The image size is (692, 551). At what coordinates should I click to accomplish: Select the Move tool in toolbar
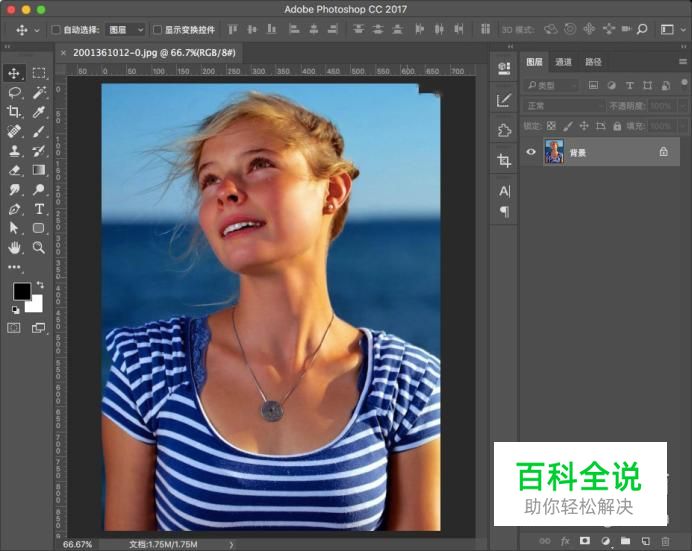point(14,73)
